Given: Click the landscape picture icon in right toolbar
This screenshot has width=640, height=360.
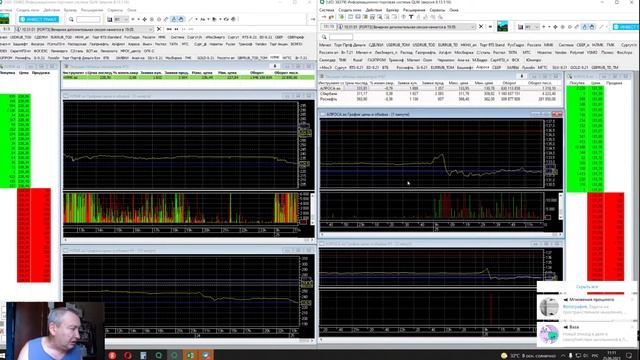Looking at the screenshot, I should click(x=502, y=27).
